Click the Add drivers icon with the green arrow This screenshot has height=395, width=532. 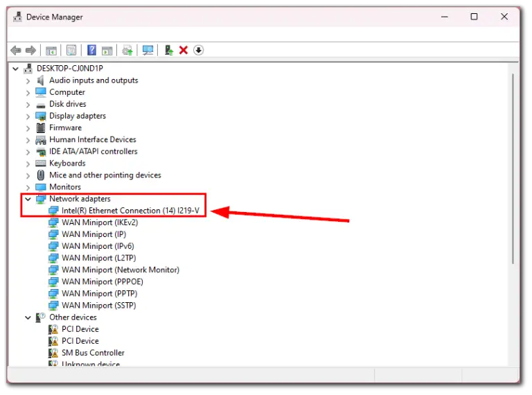pyautogui.click(x=168, y=50)
